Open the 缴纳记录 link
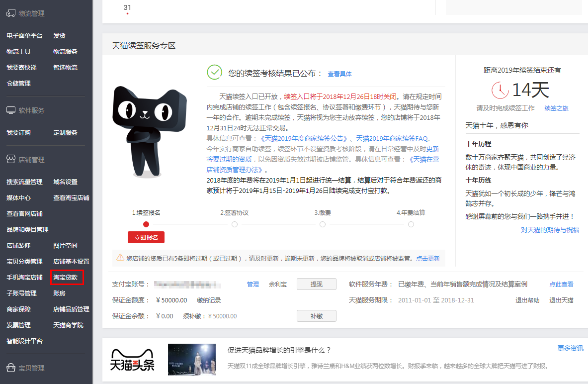588x384 pixels. (209, 300)
